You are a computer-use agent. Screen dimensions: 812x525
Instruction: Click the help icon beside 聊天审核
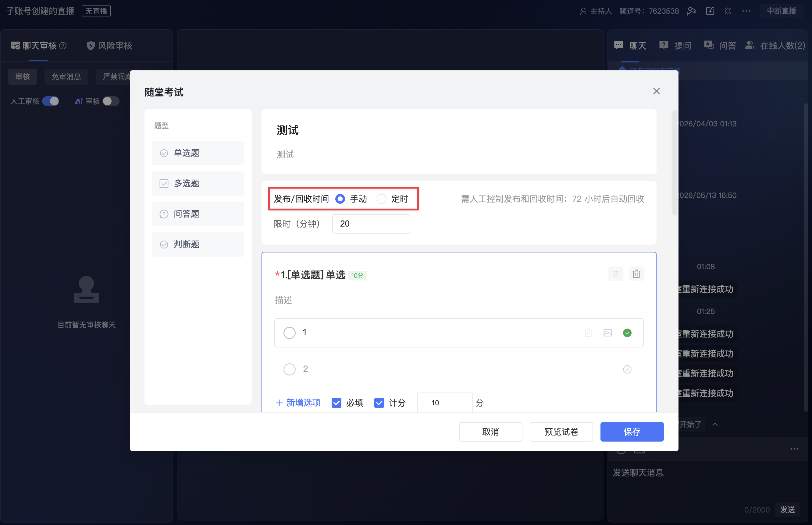pyautogui.click(x=63, y=45)
